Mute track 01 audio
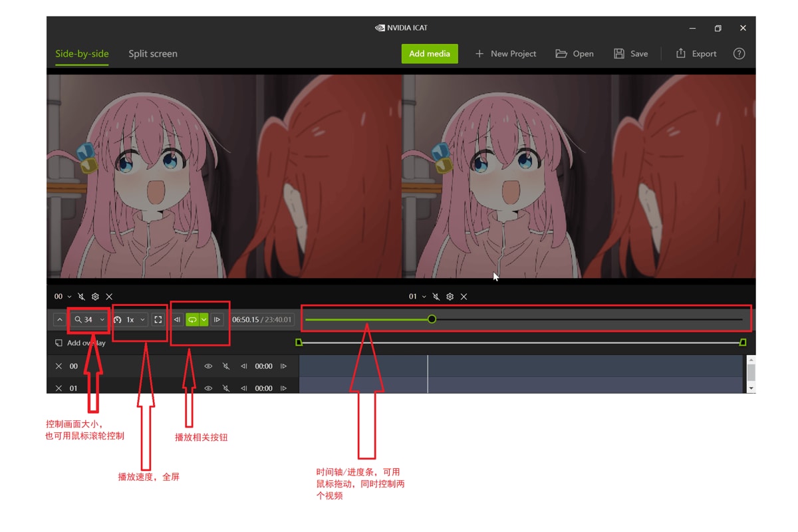798x532 pixels. [x=226, y=388]
